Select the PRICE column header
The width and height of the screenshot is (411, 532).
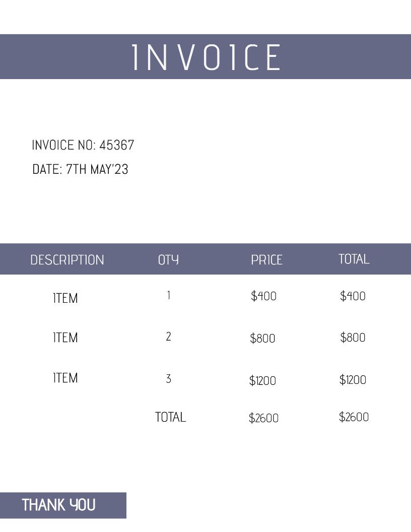point(266,260)
